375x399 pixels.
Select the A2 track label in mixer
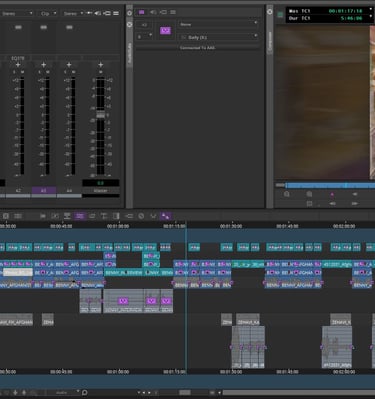point(18,191)
